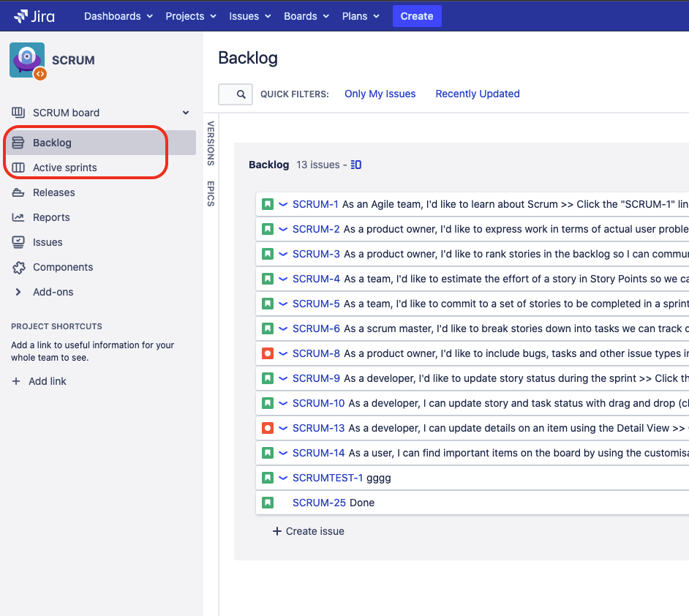Click the Backlog sidebar icon
This screenshot has height=616, width=689.
pyautogui.click(x=18, y=143)
